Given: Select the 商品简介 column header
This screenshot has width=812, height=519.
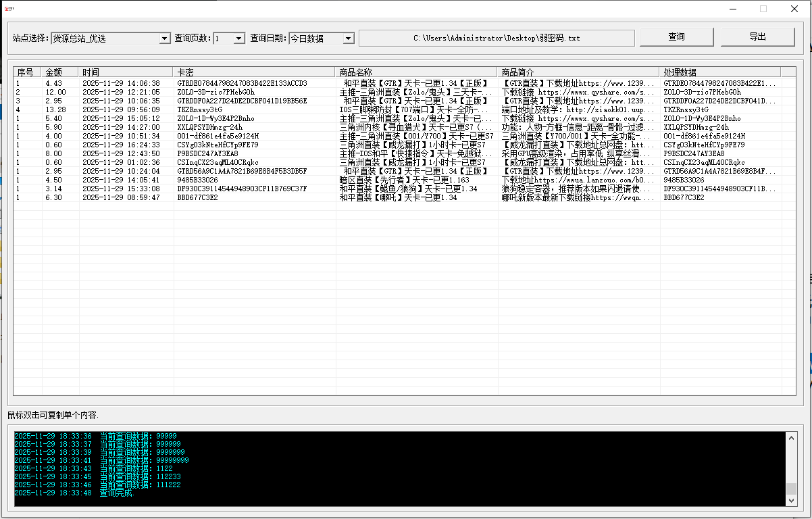Looking at the screenshot, I should 578,72.
